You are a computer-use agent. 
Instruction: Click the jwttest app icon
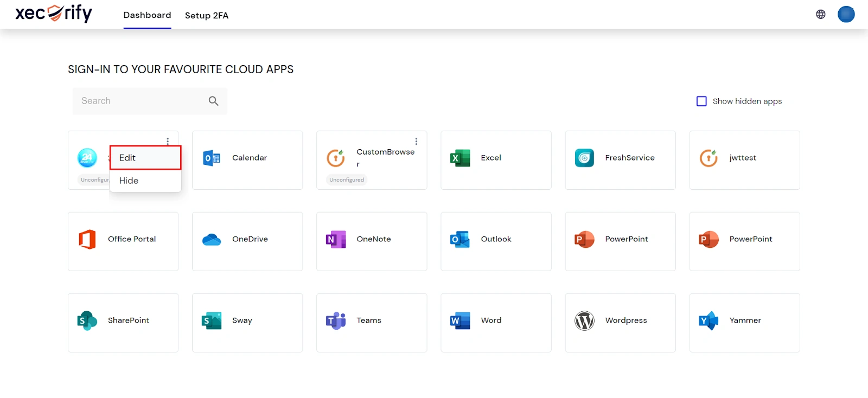[709, 158]
